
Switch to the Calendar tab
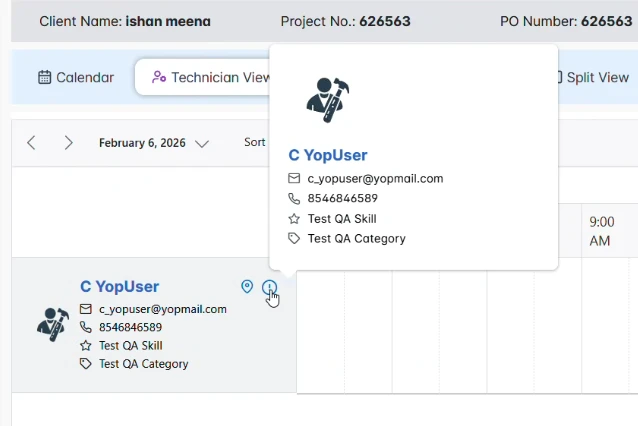pos(76,77)
